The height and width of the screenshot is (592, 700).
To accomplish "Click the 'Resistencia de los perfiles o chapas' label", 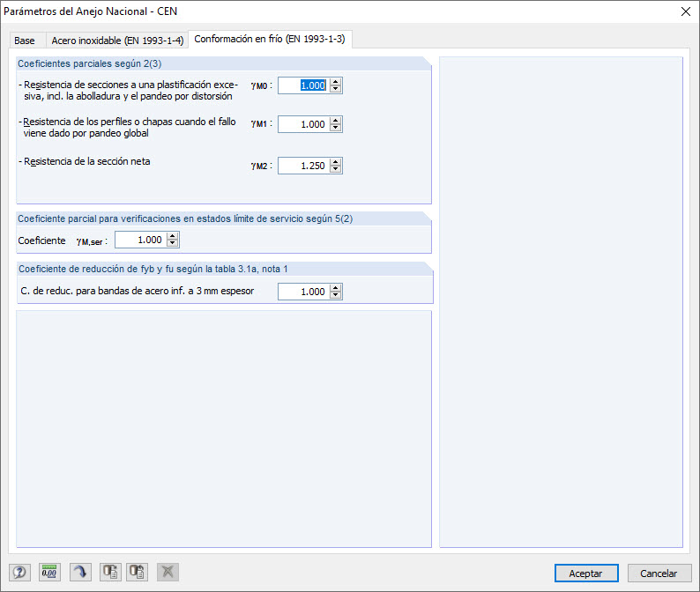I will coord(127,128).
